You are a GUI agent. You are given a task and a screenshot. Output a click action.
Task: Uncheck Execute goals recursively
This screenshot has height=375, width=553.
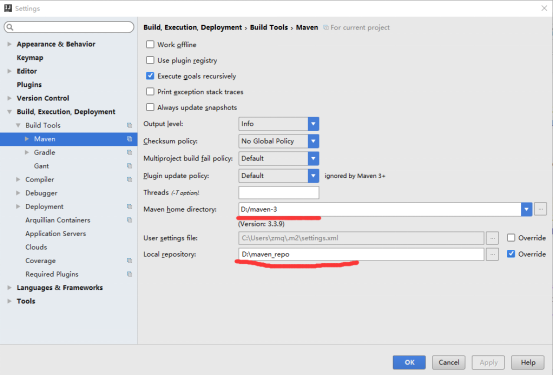click(x=150, y=76)
